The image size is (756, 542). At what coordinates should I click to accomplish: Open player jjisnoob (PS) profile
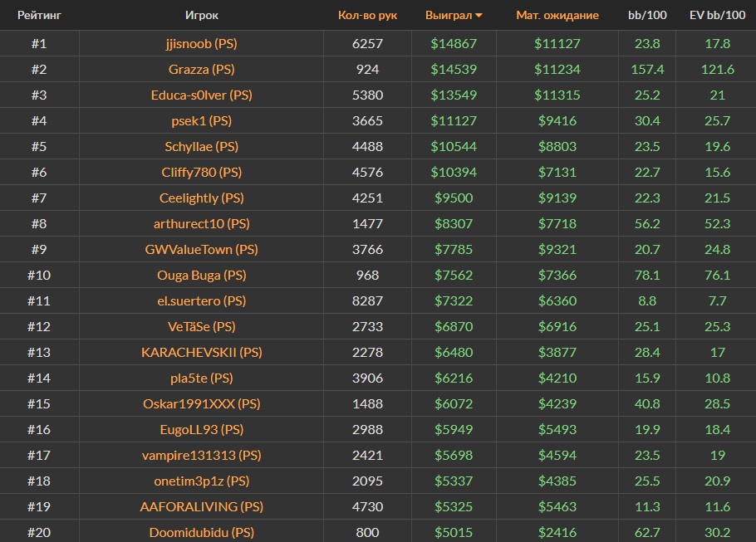[202, 44]
